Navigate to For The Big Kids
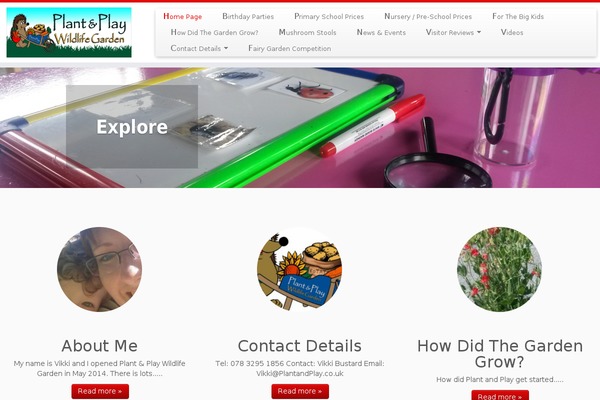Screen dimensions: 600x400 pyautogui.click(x=518, y=16)
